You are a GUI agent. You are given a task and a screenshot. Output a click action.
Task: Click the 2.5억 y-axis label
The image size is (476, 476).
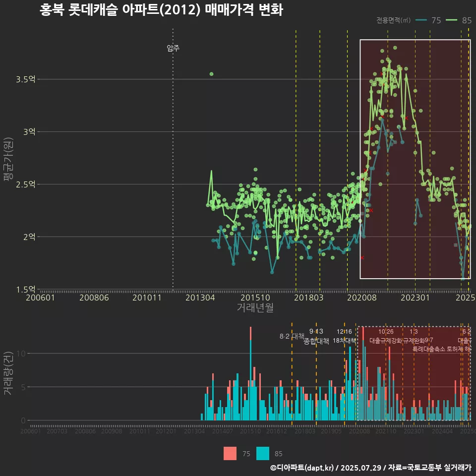tap(25, 184)
